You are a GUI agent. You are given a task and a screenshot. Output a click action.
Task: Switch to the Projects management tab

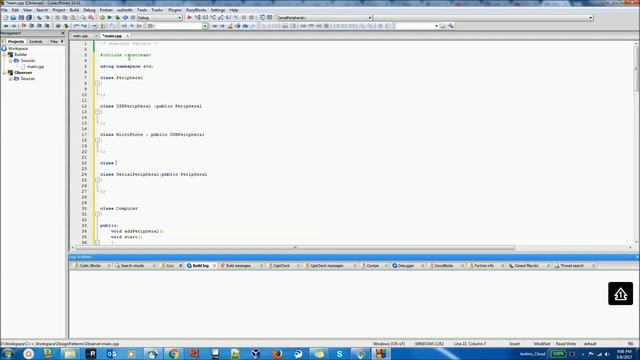(x=16, y=42)
